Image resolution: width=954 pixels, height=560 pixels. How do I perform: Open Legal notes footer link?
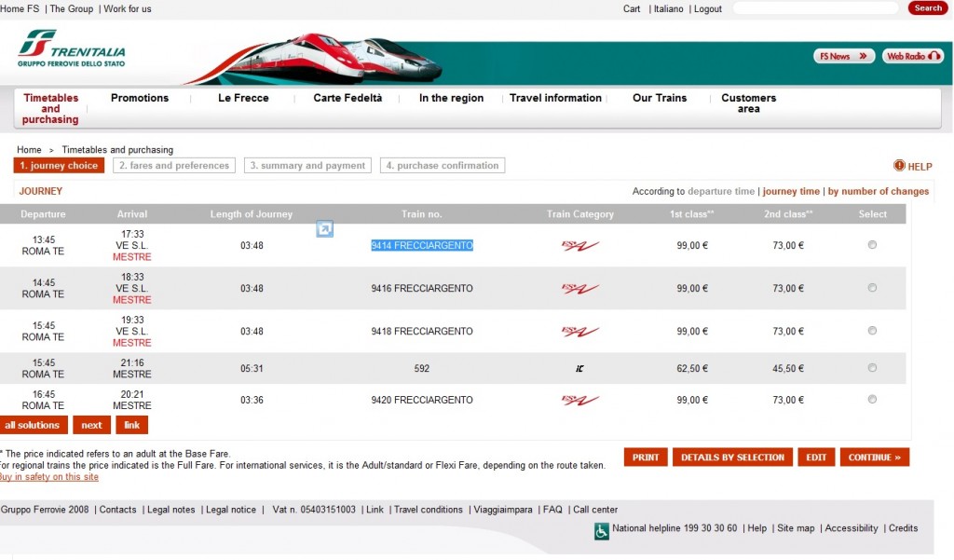[171, 510]
